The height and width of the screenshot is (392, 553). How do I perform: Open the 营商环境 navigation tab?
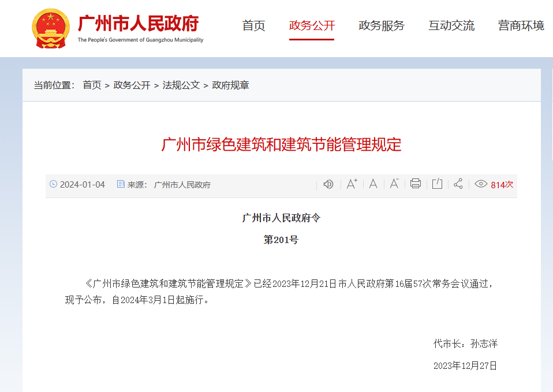[521, 25]
